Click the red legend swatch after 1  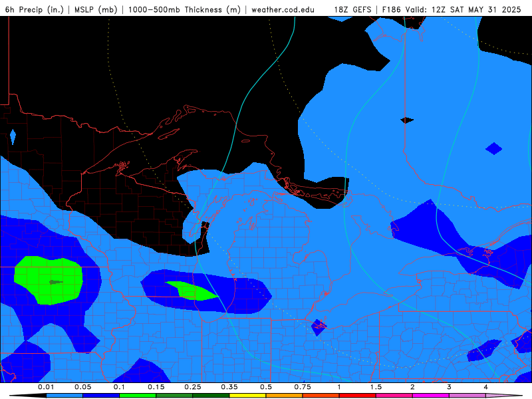358,396
